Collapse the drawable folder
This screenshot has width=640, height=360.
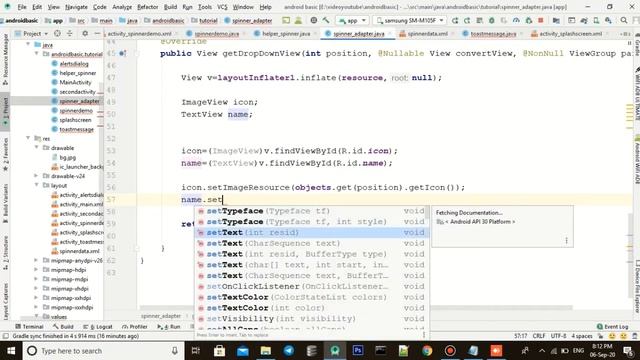coord(37,148)
